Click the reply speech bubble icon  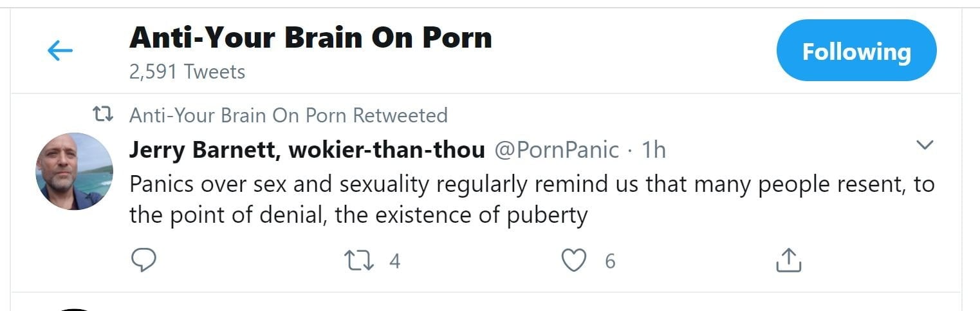(x=143, y=261)
